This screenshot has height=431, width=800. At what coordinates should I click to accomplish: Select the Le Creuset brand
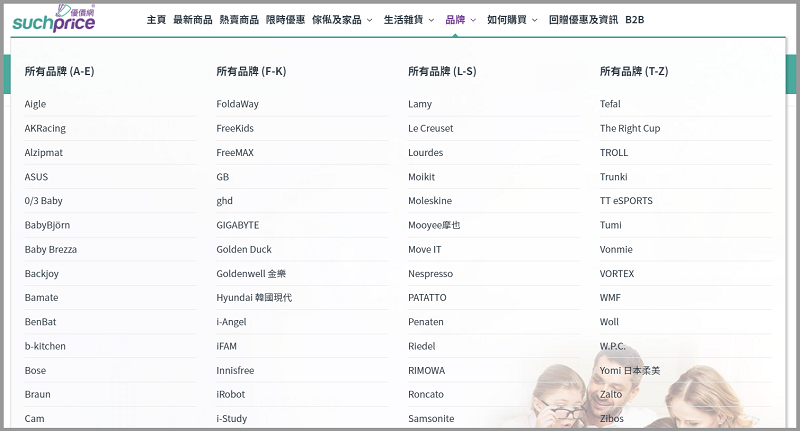click(x=431, y=129)
